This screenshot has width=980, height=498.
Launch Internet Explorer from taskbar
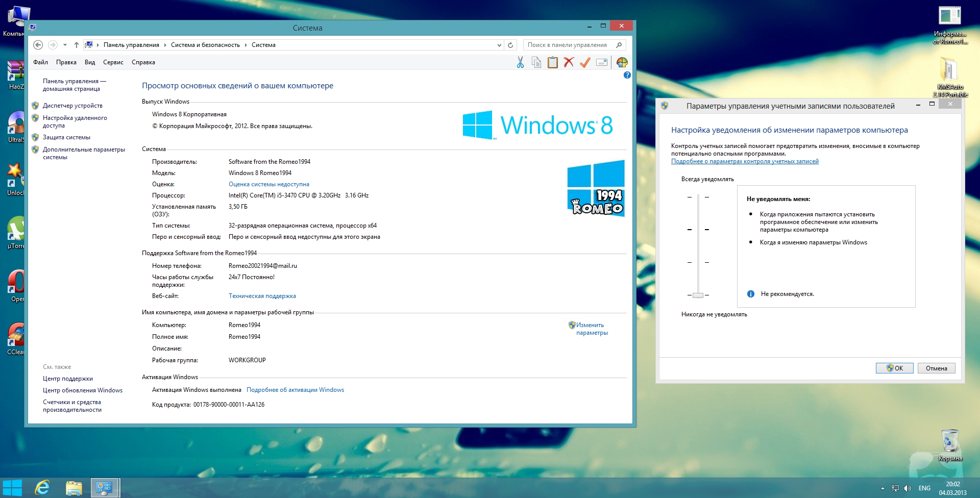tap(42, 488)
